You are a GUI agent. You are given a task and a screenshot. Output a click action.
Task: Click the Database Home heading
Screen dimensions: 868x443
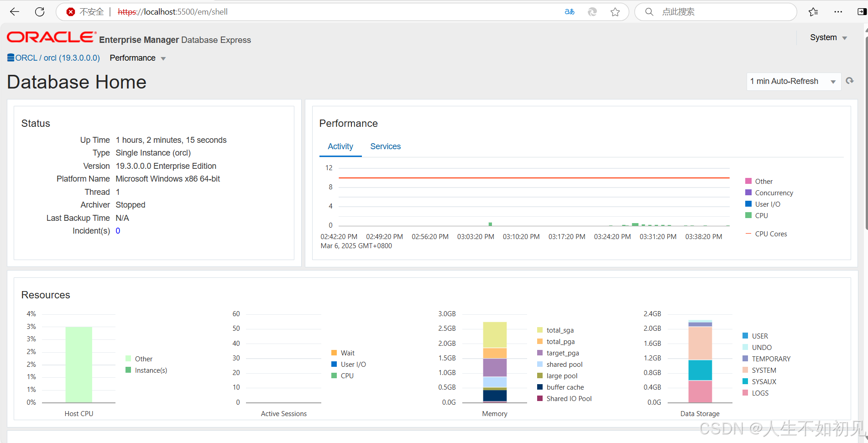tap(77, 82)
